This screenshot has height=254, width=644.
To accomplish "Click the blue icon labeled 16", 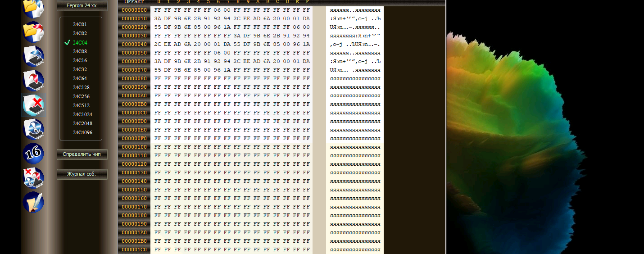I will tap(33, 153).
